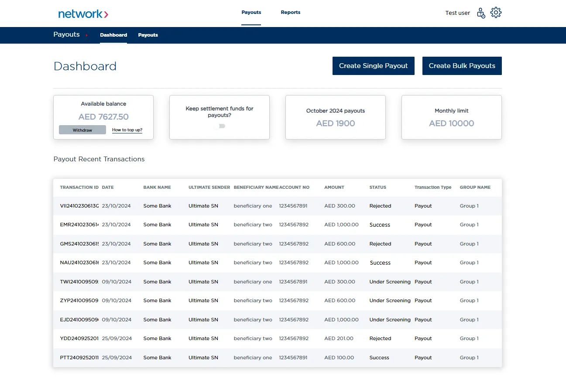This screenshot has height=392, width=566.
Task: Click AED 300.00 amount in the VII row
Action: pyautogui.click(x=340, y=206)
